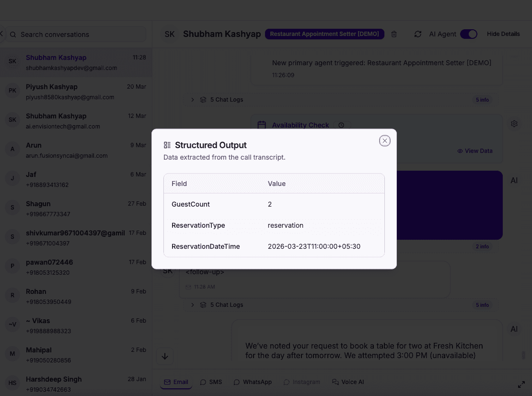Collapse the sidebar with the left chevron

(1, 34)
